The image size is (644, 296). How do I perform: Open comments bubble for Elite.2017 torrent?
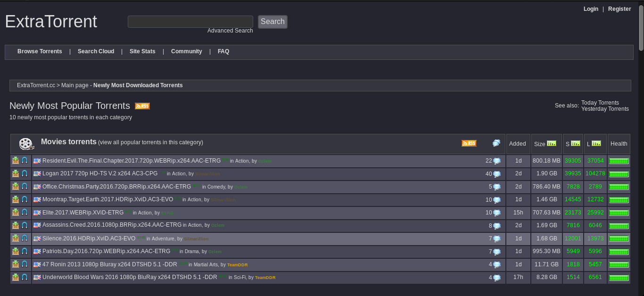(496, 213)
